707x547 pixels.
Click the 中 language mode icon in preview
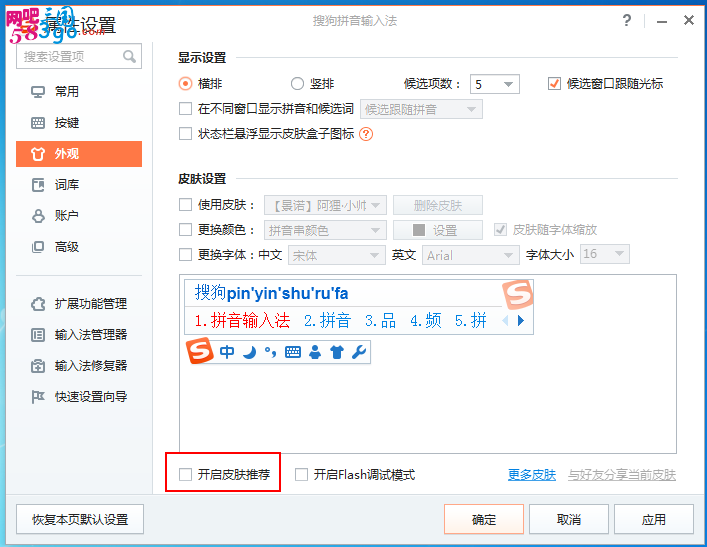tap(227, 352)
